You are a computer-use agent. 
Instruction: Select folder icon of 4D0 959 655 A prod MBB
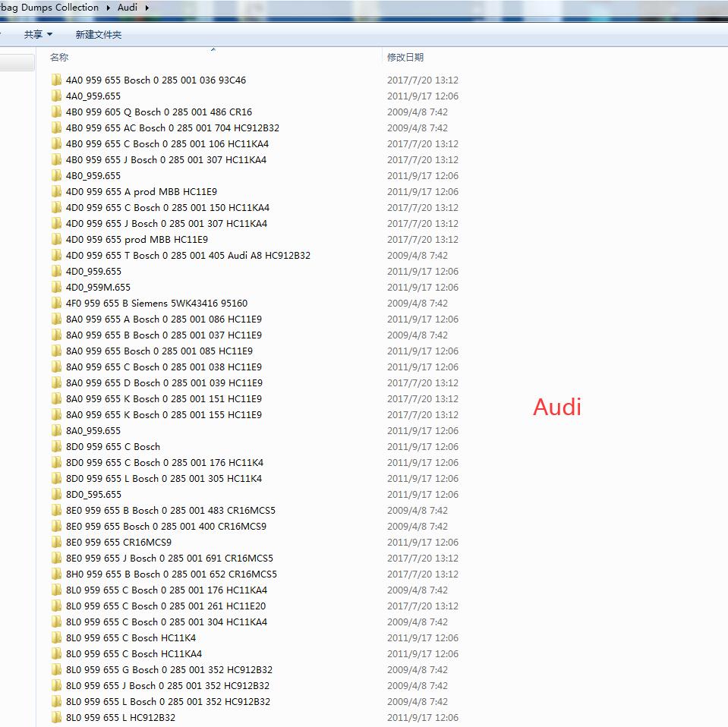point(57,191)
